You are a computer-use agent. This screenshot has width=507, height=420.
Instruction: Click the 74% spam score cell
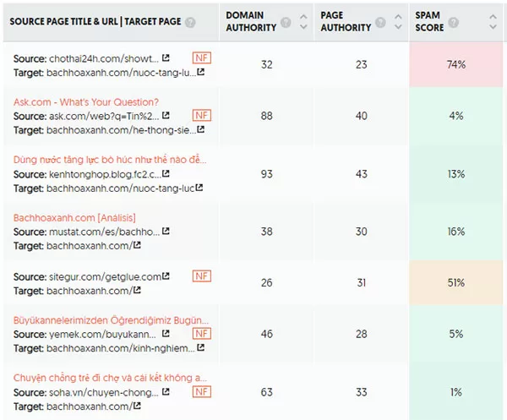tap(456, 65)
